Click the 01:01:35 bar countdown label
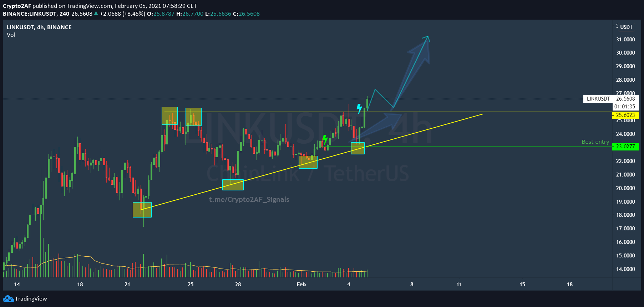 (x=625, y=107)
